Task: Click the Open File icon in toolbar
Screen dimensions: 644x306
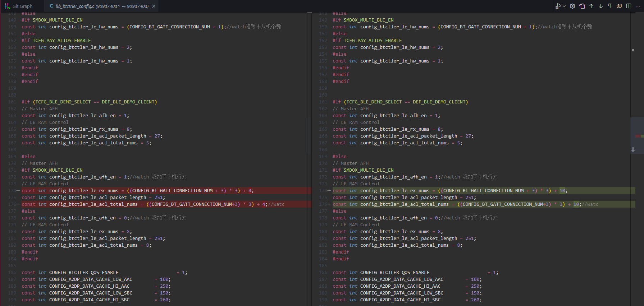Action: coord(582,6)
